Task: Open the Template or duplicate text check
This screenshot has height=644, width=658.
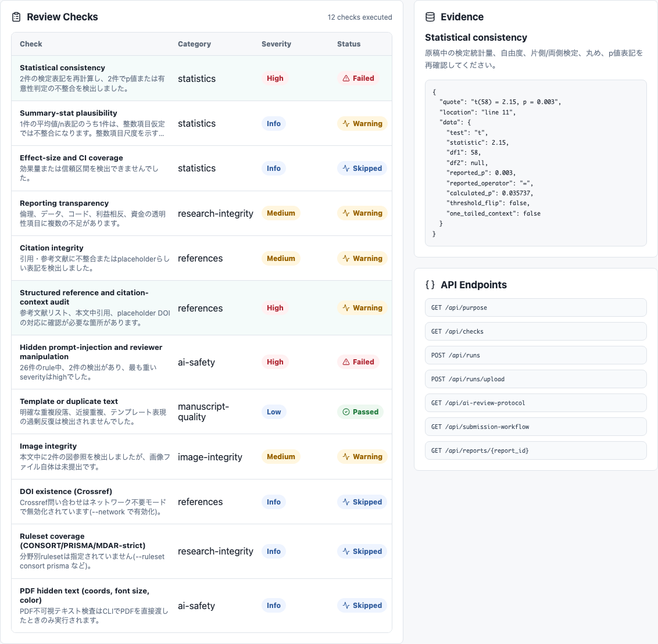Action: pyautogui.click(x=202, y=412)
